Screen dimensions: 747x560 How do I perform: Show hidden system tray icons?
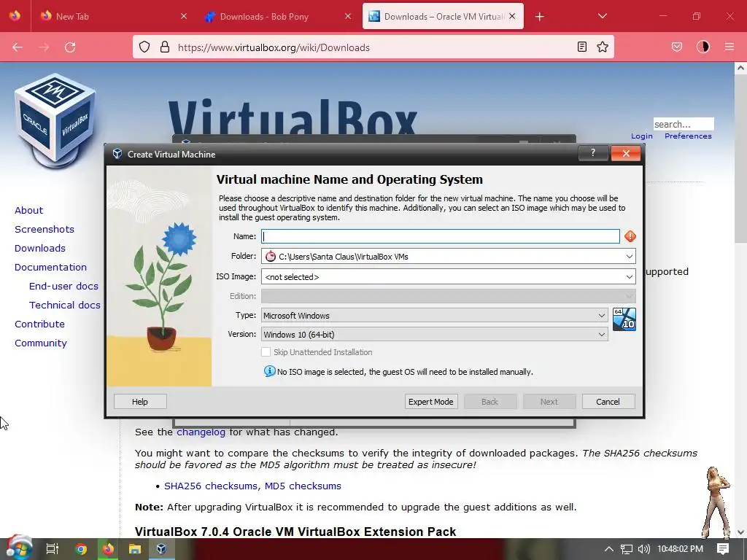click(x=609, y=549)
